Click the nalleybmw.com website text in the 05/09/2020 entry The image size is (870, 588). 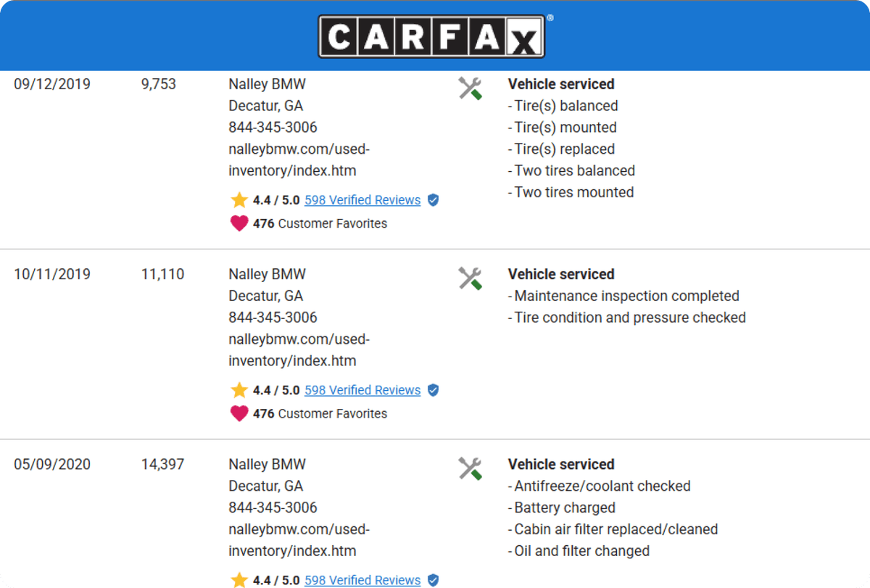click(x=299, y=540)
